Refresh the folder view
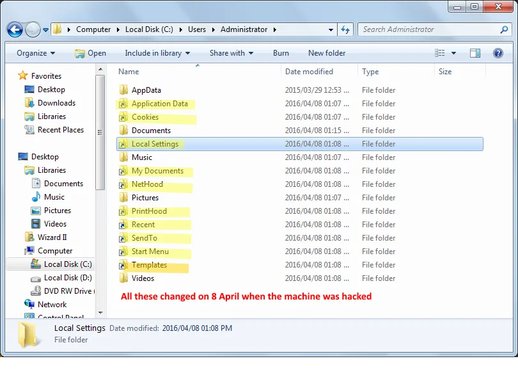This screenshot has width=518, height=384. click(x=345, y=30)
